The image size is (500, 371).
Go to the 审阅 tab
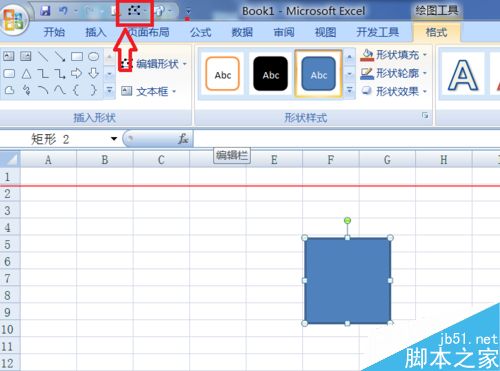284,32
